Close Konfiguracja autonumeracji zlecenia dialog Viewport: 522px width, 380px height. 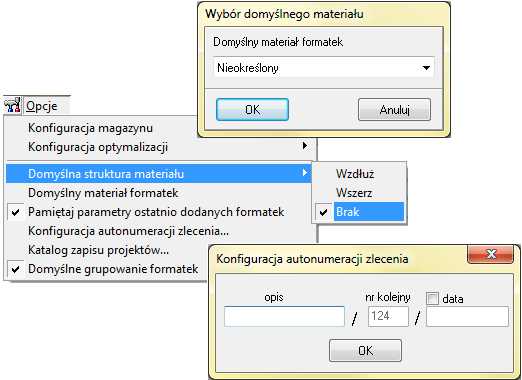pos(490,254)
